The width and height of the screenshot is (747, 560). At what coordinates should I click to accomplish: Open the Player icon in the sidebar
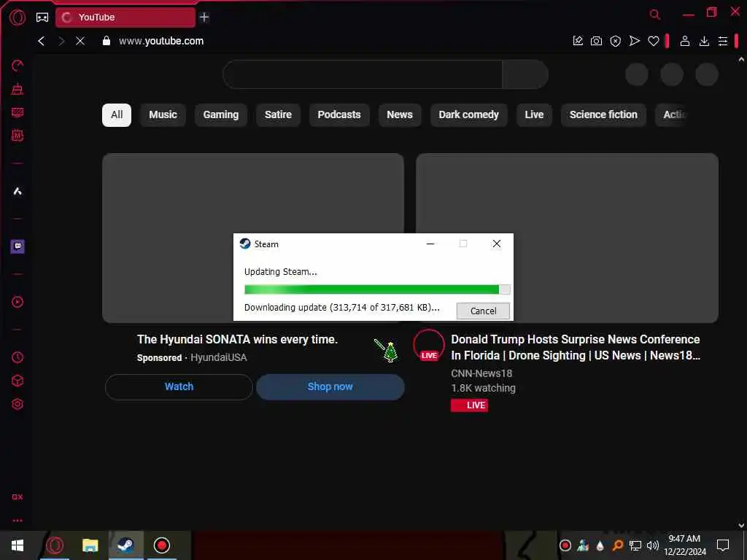(18, 302)
